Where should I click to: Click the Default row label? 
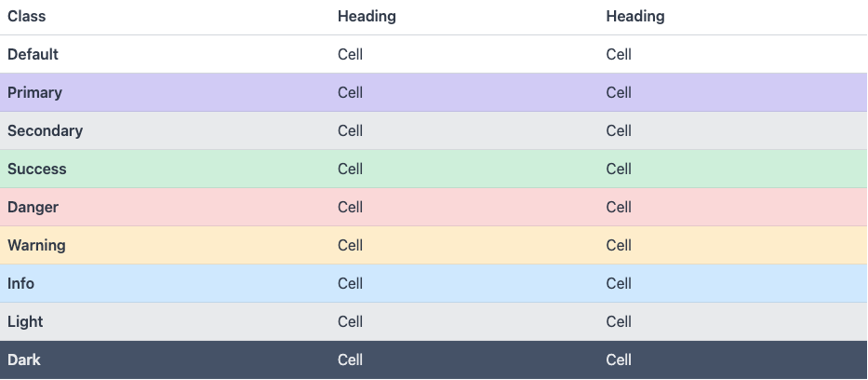(x=33, y=54)
